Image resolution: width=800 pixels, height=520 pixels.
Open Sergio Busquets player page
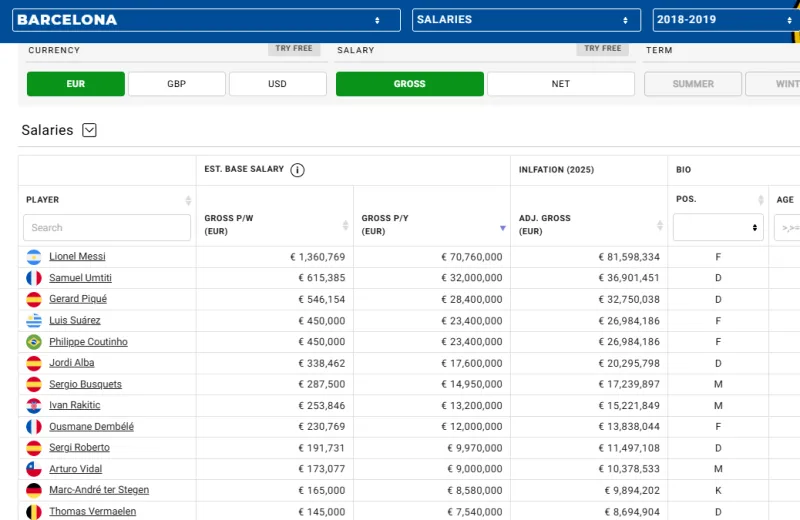(x=85, y=384)
